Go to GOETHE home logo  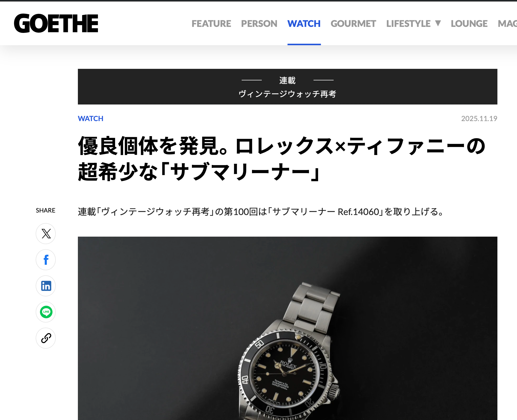56,23
